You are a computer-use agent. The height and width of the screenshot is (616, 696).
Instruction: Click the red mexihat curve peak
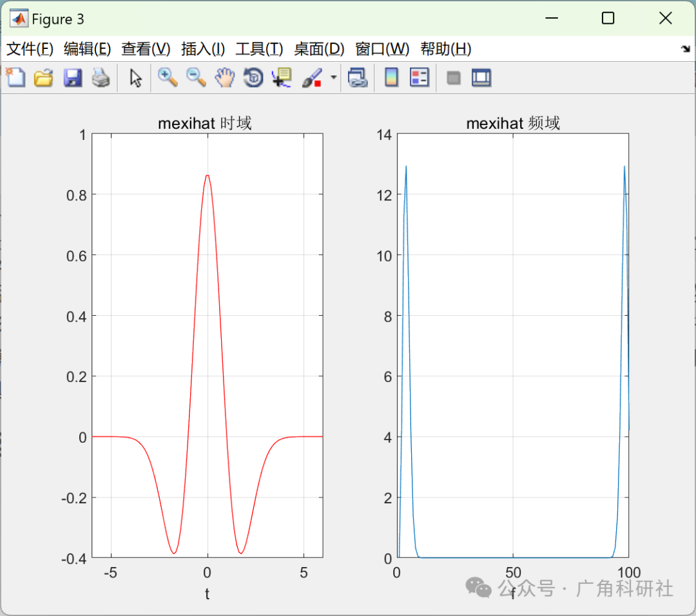208,176
